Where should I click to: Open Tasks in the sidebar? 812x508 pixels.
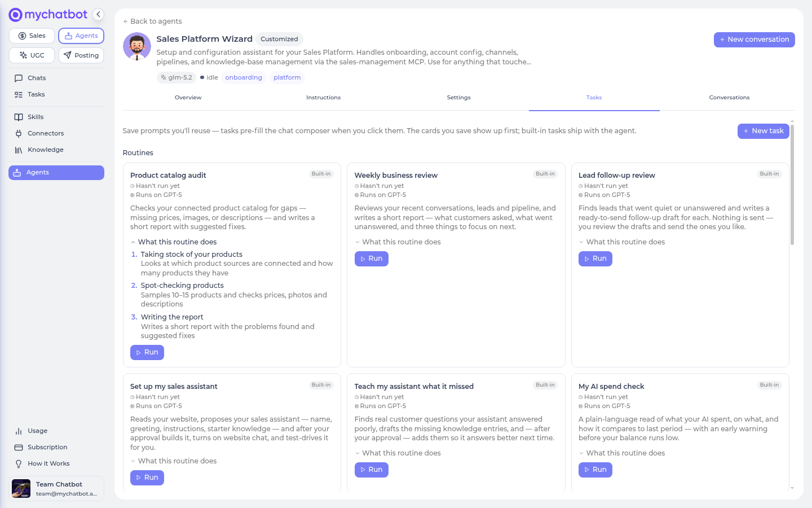56,94
